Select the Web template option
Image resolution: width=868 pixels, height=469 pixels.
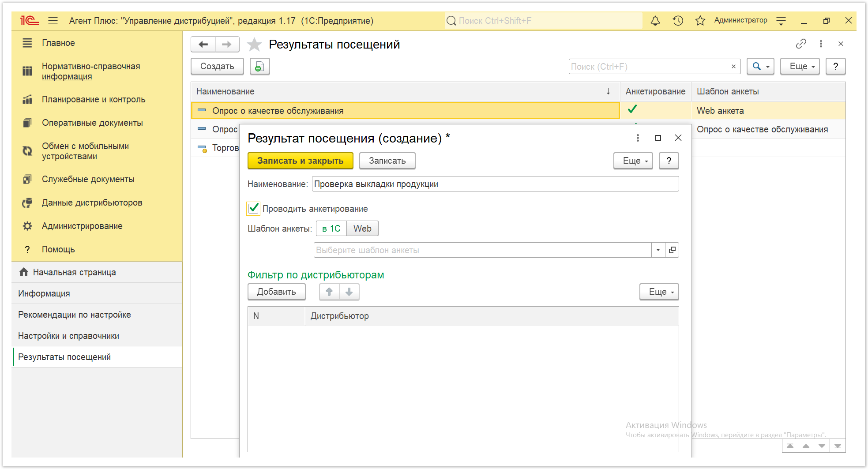[362, 229]
